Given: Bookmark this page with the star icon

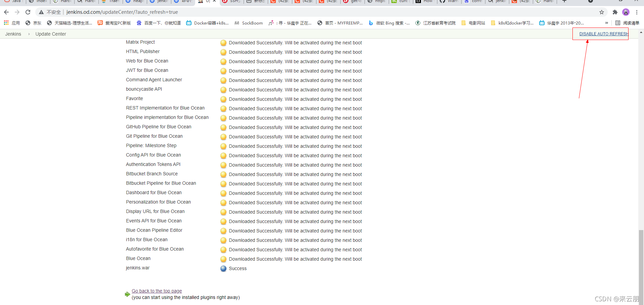Looking at the screenshot, I should 602,12.
